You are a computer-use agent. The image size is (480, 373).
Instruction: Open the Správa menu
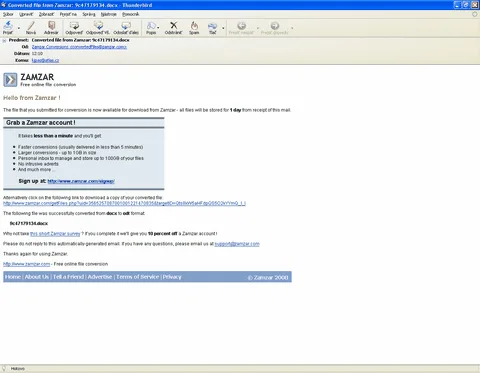click(89, 14)
